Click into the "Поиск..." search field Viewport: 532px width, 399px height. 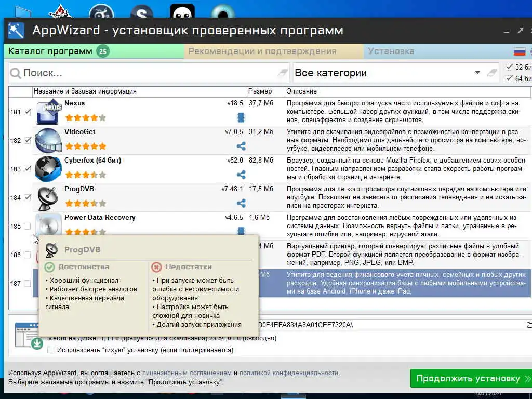pos(149,73)
